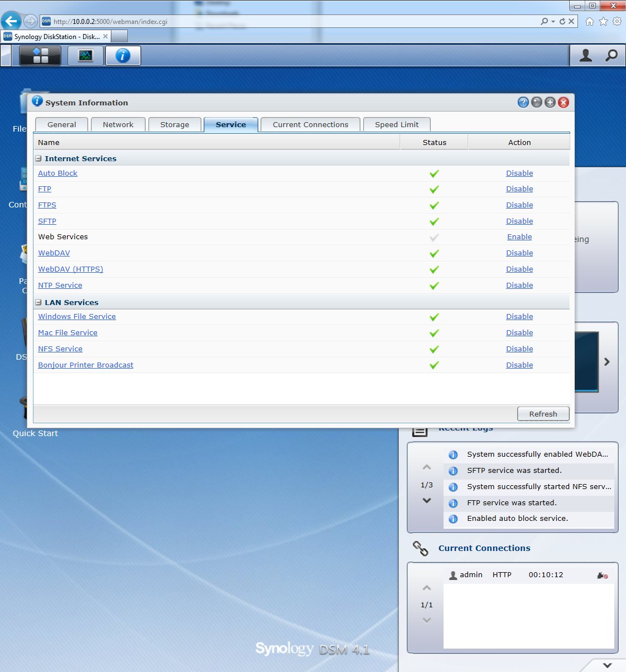Show next page of recent logs
The width and height of the screenshot is (626, 672).
point(427,501)
